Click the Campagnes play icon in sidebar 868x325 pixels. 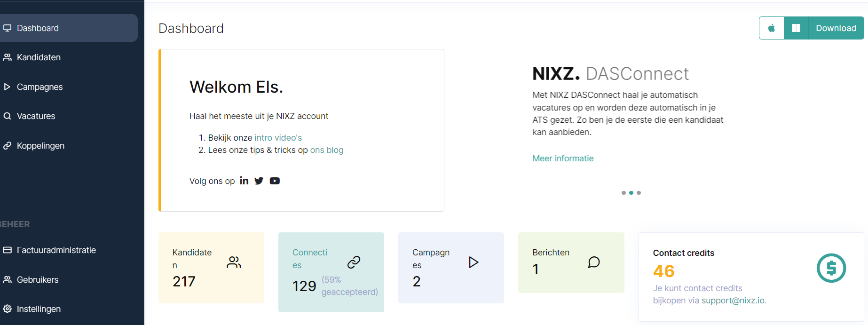[7, 87]
